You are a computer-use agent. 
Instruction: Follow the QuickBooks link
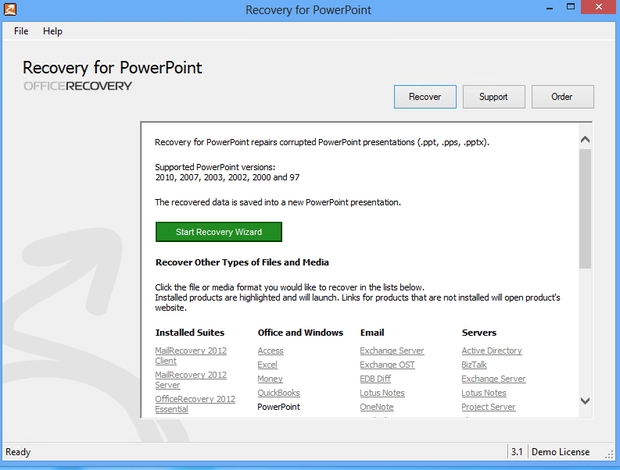coord(278,393)
